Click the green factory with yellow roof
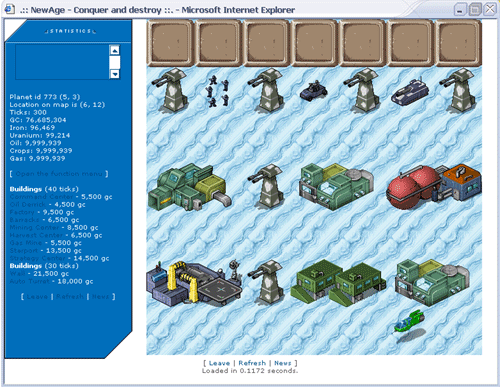The image size is (500, 387). click(x=189, y=187)
